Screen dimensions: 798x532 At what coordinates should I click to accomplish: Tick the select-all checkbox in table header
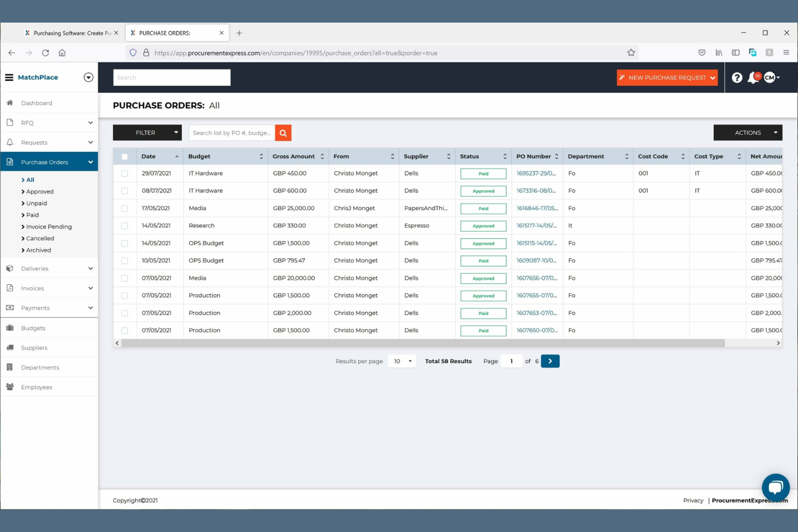(x=125, y=156)
